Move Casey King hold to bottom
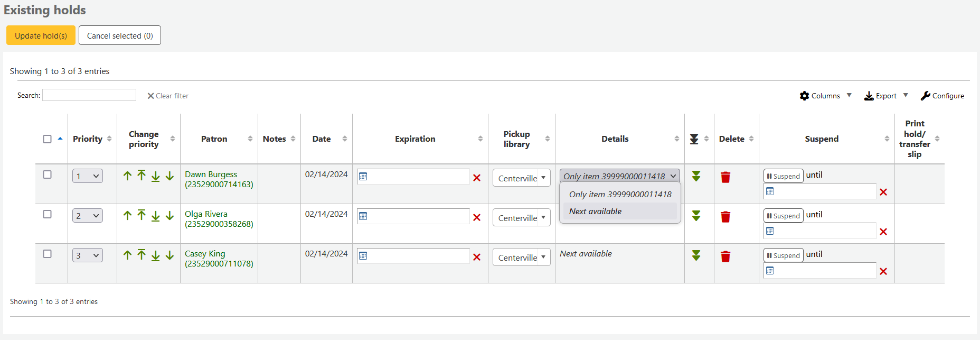This screenshot has height=340, width=980. [156, 255]
